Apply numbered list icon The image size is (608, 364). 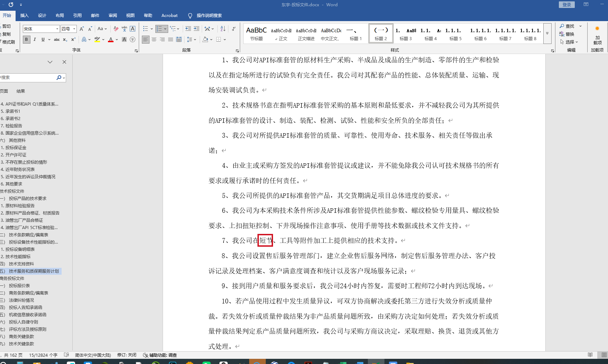[x=159, y=29]
